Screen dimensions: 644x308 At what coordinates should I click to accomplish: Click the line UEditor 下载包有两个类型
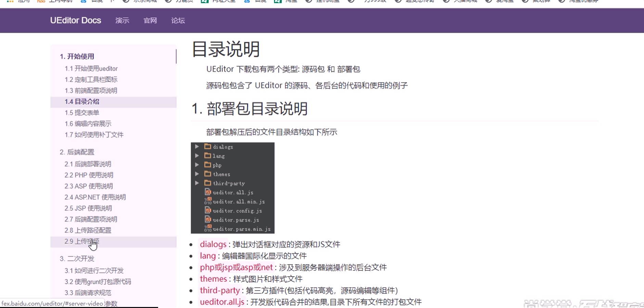click(283, 69)
